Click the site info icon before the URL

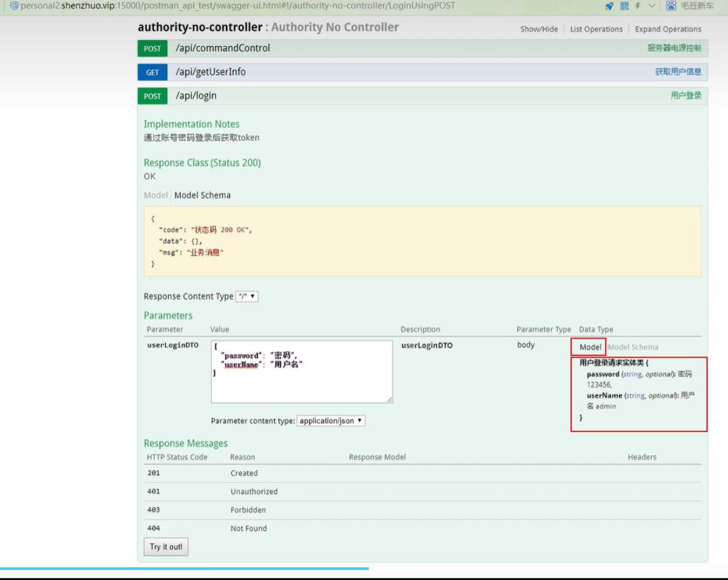coord(14,6)
